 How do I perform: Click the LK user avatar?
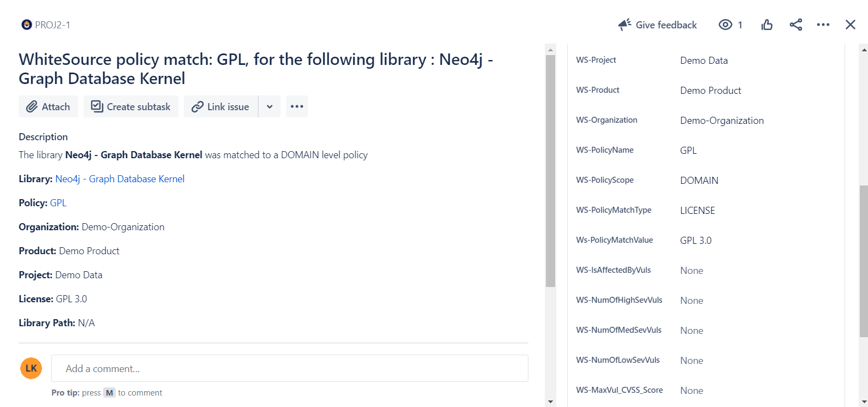[31, 368]
